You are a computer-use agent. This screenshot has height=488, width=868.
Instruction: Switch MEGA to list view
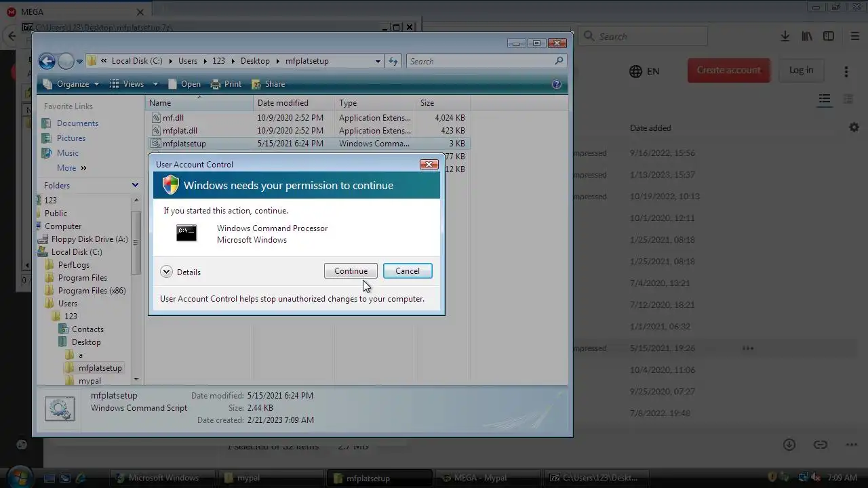point(825,100)
